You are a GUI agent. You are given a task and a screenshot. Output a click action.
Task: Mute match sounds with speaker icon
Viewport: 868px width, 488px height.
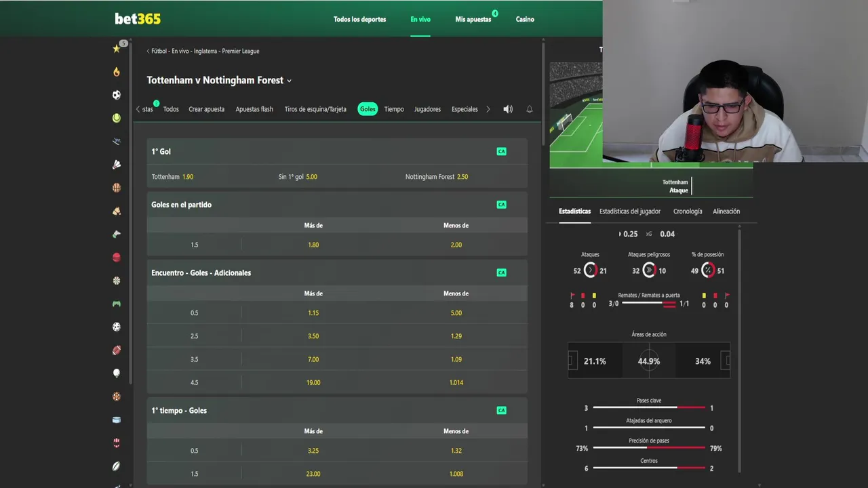pos(508,109)
